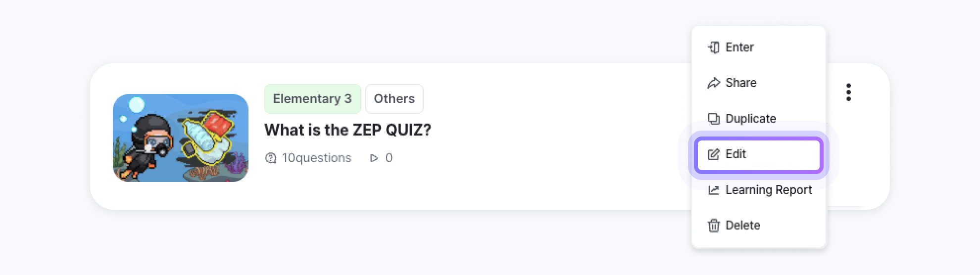This screenshot has width=980, height=275.
Task: Click the Duplicate squares icon
Action: click(x=713, y=119)
